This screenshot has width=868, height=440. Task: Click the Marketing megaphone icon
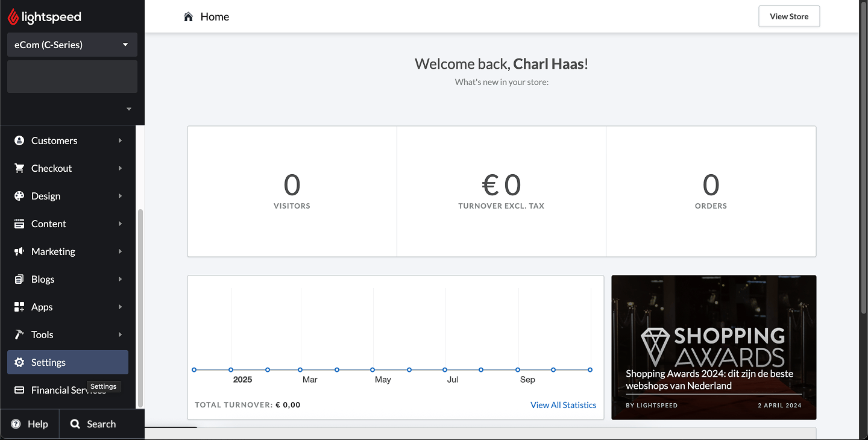coord(19,251)
